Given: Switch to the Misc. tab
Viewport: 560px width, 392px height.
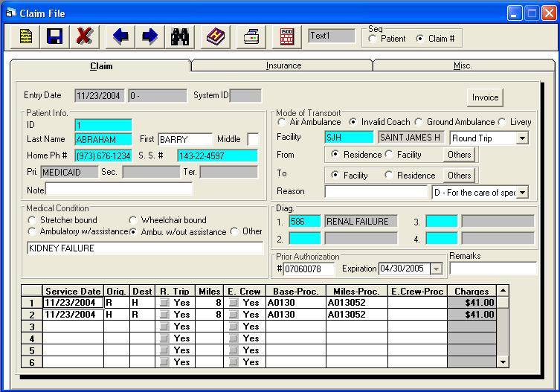Looking at the screenshot, I should (x=463, y=65).
